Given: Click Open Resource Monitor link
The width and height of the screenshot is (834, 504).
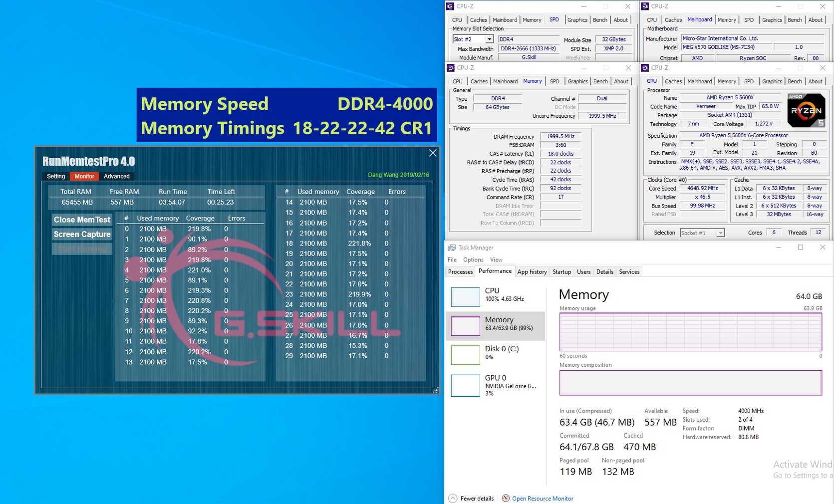Looking at the screenshot, I should (543, 499).
